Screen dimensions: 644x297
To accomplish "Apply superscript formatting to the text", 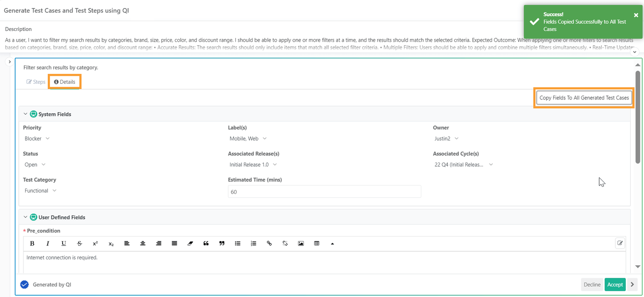I will point(95,243).
